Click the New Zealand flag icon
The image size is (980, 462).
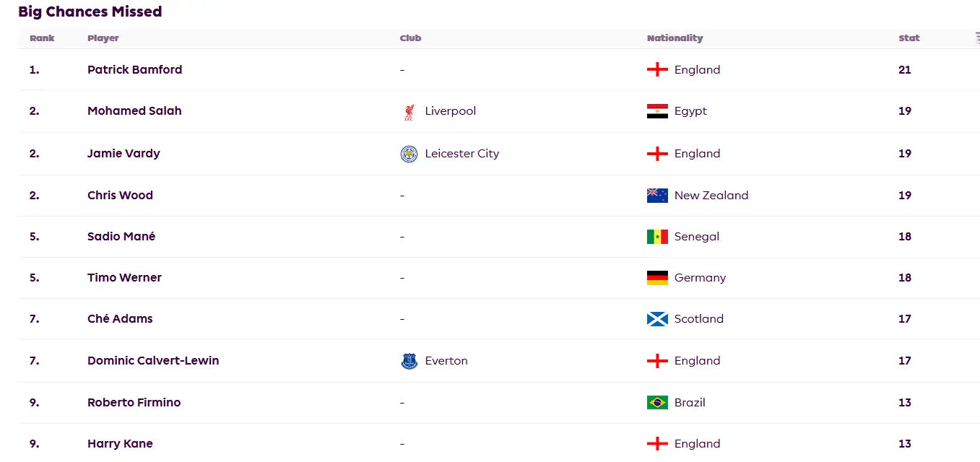[x=657, y=196]
